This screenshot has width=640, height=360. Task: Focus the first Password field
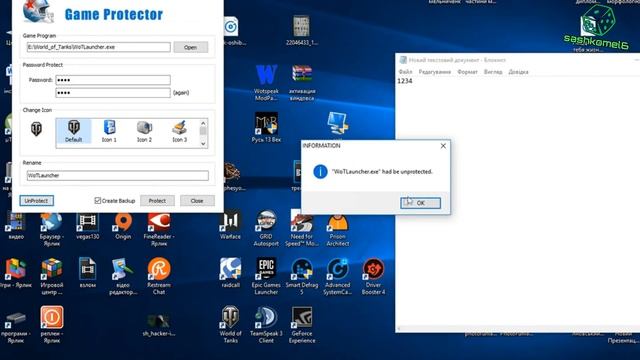(113, 80)
